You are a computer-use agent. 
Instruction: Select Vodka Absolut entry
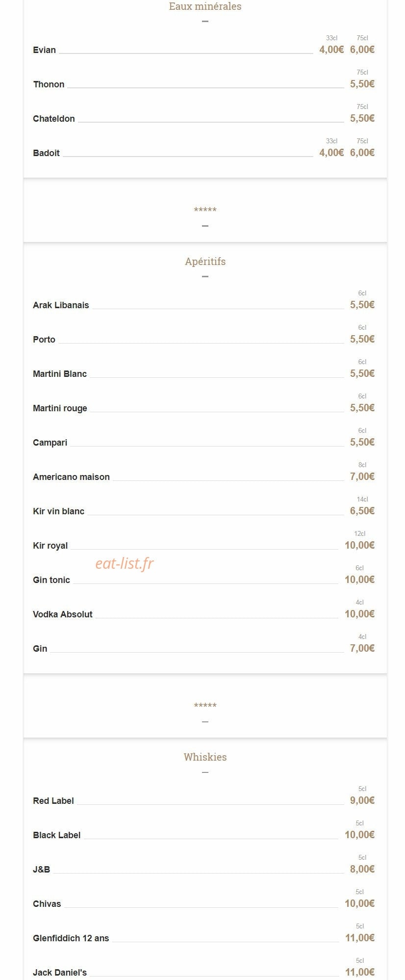pos(63,614)
